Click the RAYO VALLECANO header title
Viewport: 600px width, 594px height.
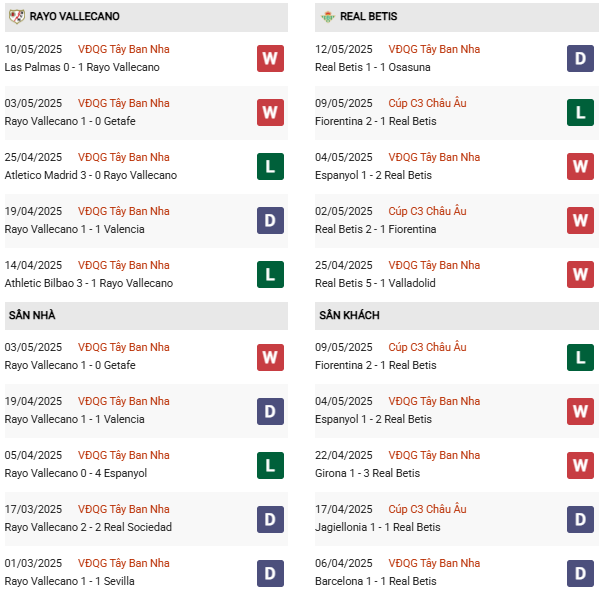75,16
